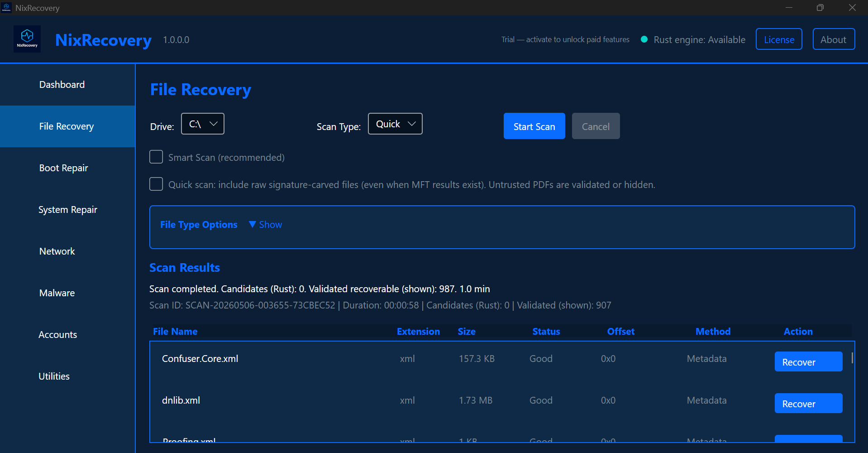Image resolution: width=868 pixels, height=453 pixels.
Task: Sort by the Extension column header
Action: click(418, 332)
